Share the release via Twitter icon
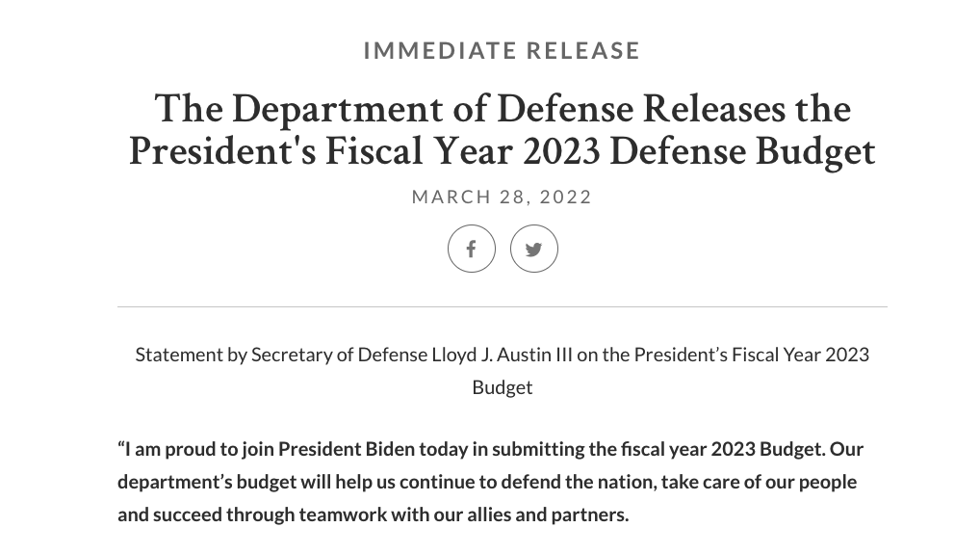This screenshot has width=980, height=554. [x=533, y=249]
